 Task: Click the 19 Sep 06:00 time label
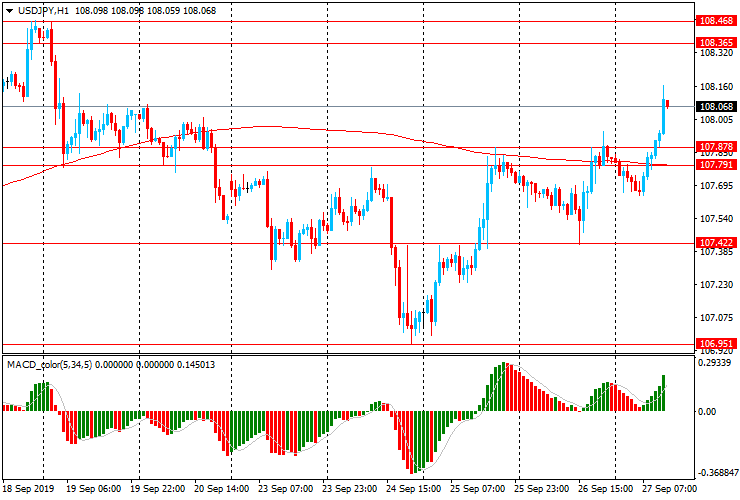(x=93, y=489)
